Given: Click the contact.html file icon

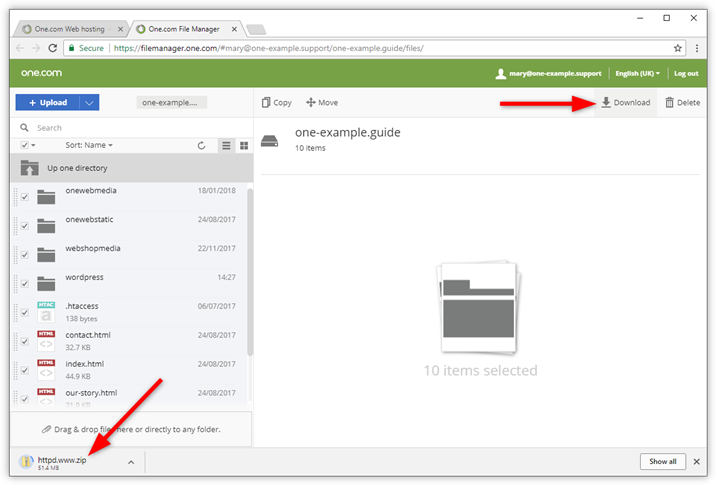Looking at the screenshot, I should coord(46,341).
